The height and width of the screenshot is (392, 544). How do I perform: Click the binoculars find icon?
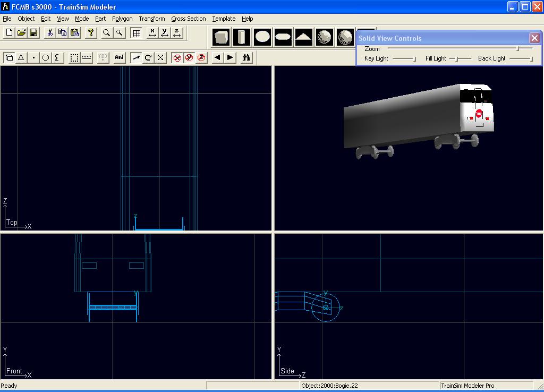[x=246, y=57]
